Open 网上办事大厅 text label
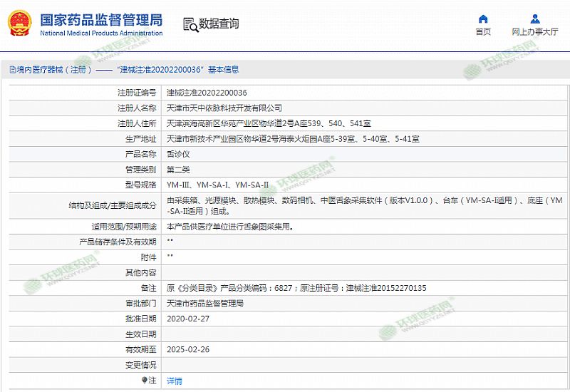The image size is (570, 392). point(535,32)
